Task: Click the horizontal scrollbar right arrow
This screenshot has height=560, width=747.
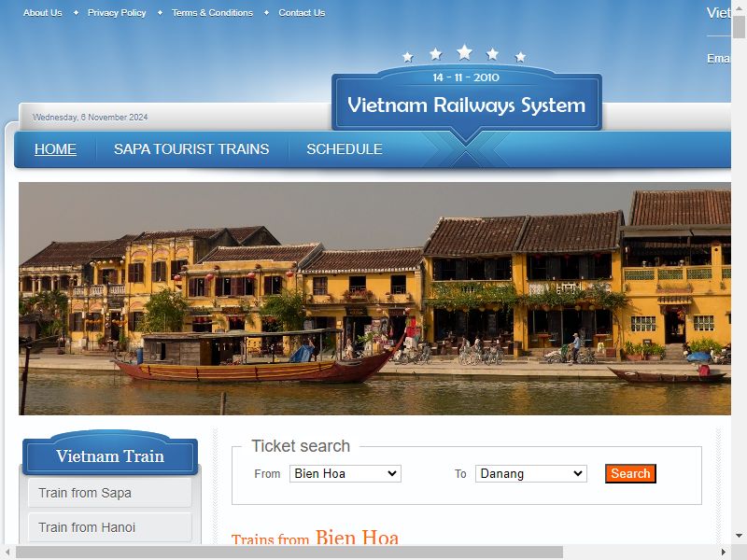Action: (x=724, y=553)
